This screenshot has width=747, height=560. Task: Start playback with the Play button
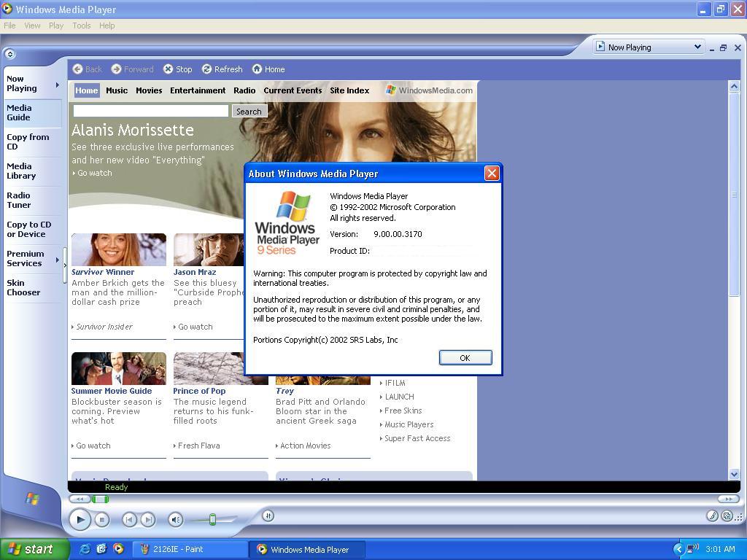coord(80,519)
